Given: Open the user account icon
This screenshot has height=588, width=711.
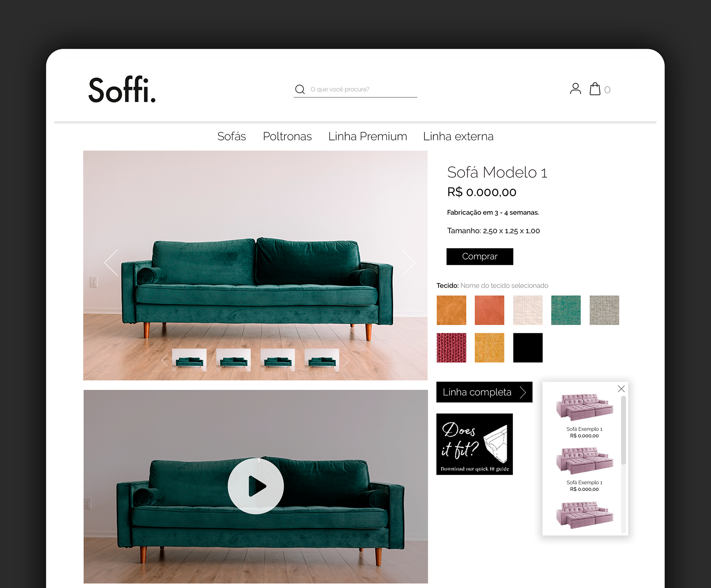Looking at the screenshot, I should 575,89.
